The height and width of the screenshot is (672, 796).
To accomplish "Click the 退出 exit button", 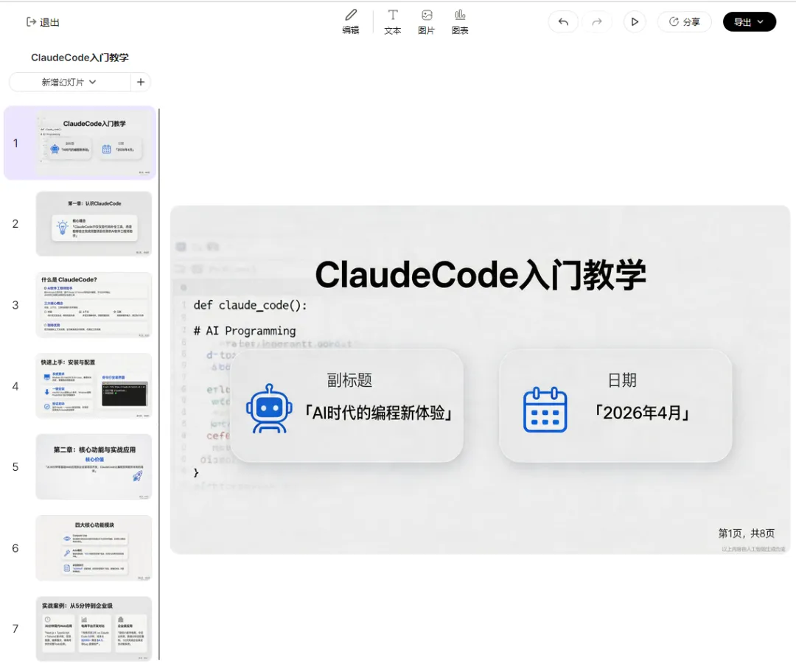I will (43, 22).
